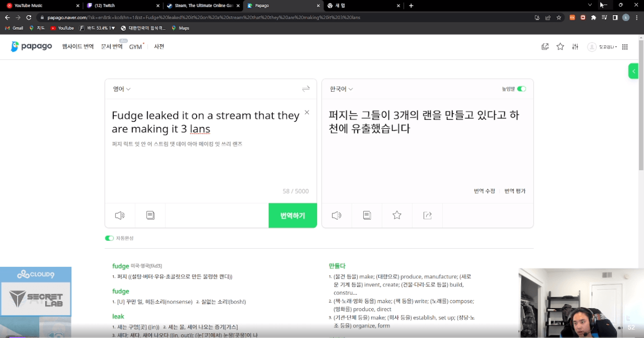Open the Chrome three-dot menu
The height and width of the screenshot is (338, 644).
click(x=637, y=17)
